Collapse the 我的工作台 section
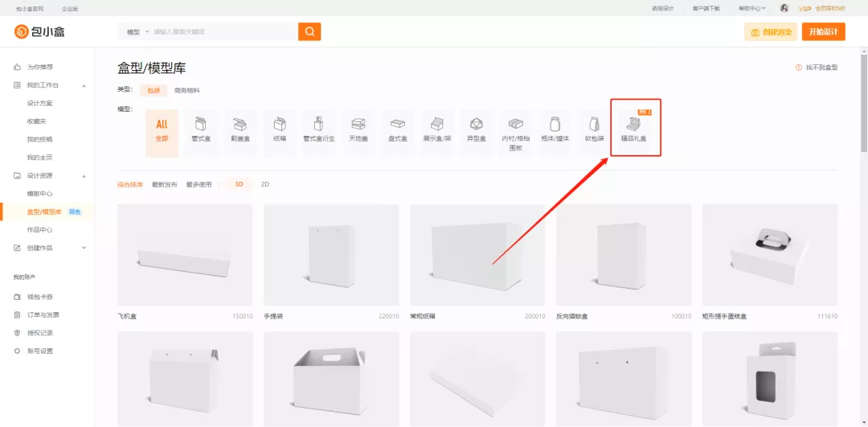868x427 pixels. click(84, 85)
